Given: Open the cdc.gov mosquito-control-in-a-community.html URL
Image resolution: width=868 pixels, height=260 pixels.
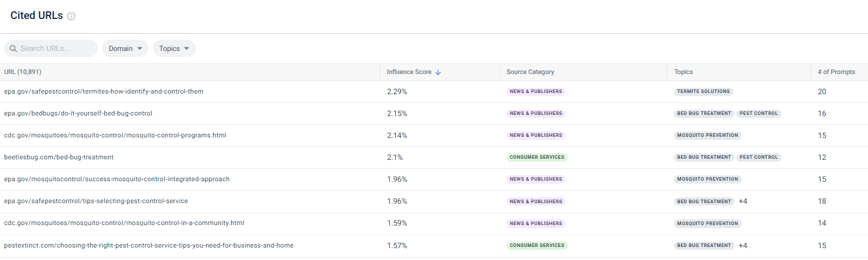Looking at the screenshot, I should tap(124, 223).
